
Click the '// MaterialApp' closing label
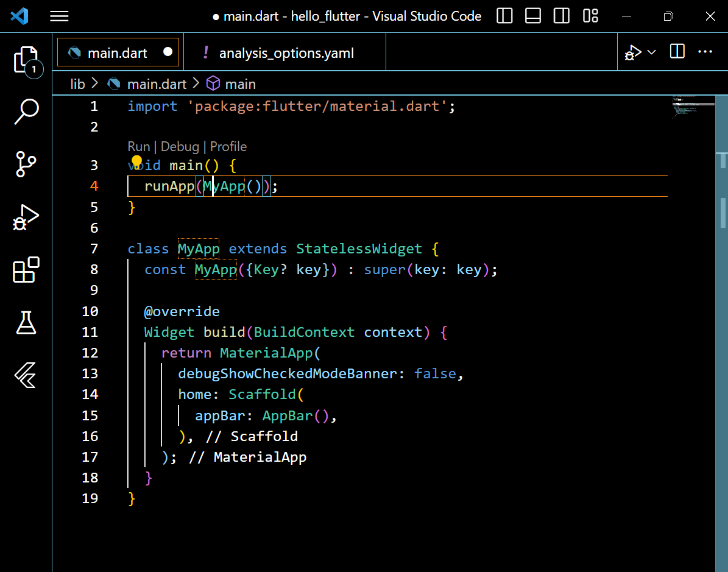click(247, 457)
